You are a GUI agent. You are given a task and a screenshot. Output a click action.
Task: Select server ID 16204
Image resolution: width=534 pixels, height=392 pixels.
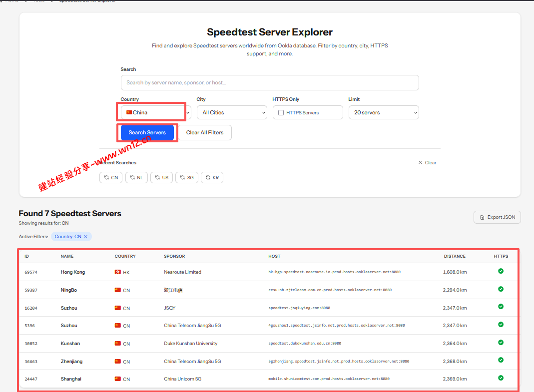click(31, 308)
